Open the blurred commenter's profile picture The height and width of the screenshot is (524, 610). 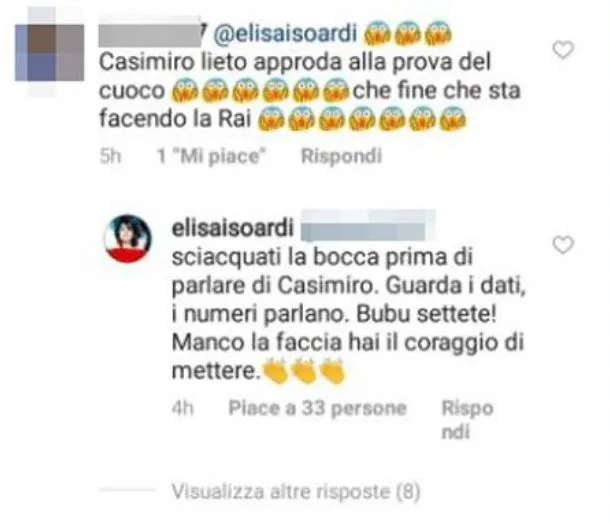[49, 52]
